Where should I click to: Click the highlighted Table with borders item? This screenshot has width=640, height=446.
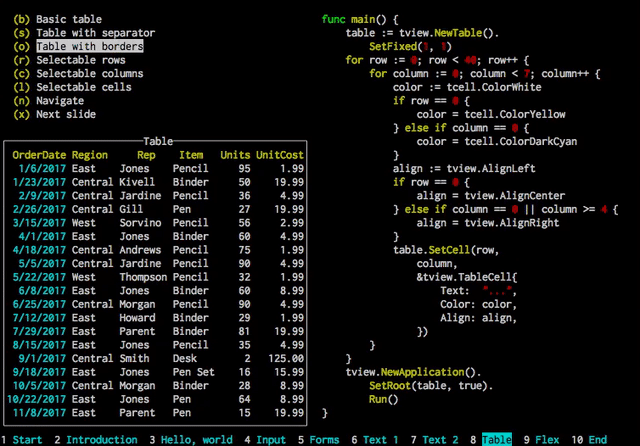click(89, 46)
